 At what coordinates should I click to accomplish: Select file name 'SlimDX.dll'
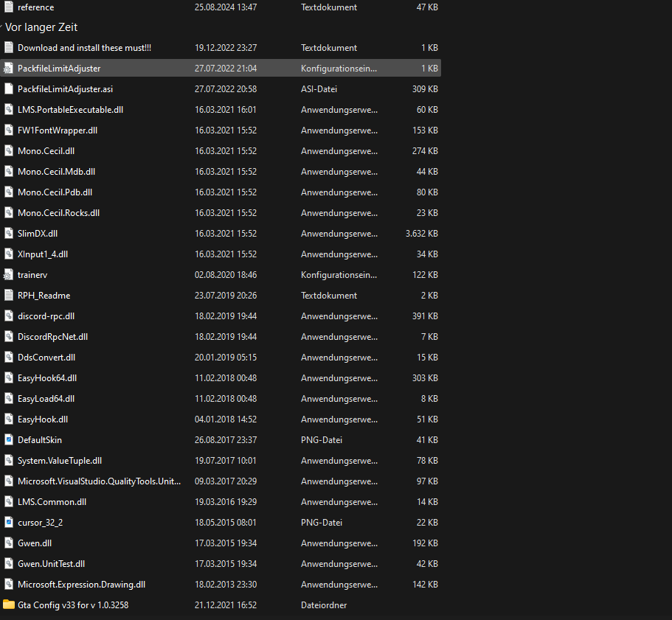tap(38, 234)
